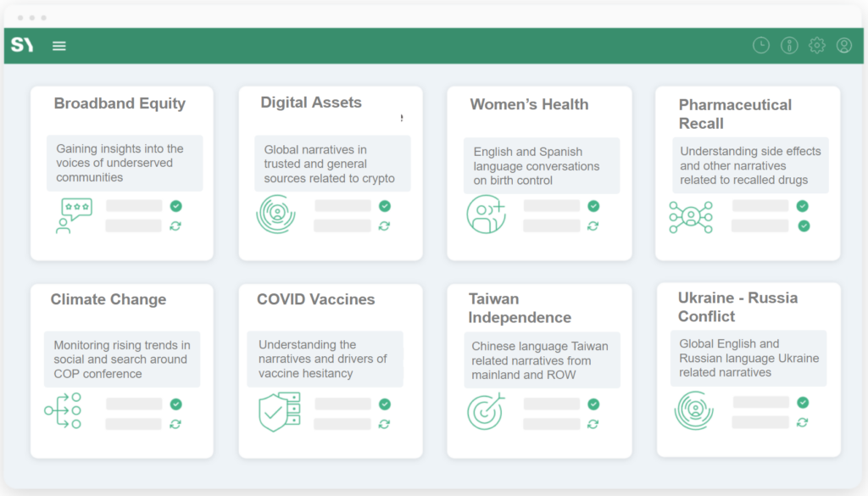
Task: Open the history clock icon
Action: point(761,46)
